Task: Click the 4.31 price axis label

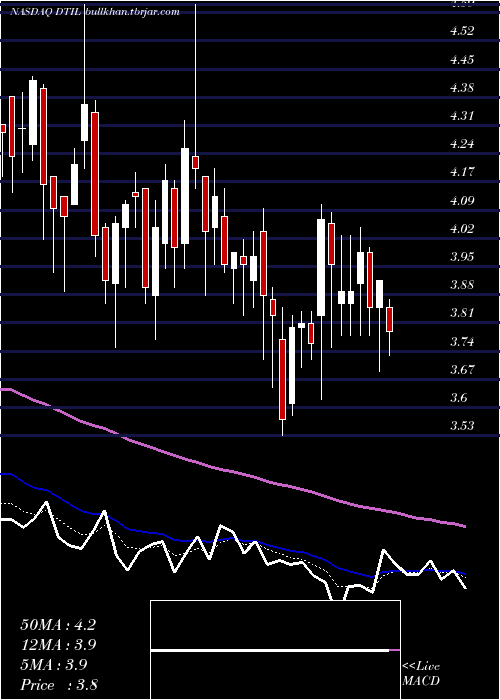Action: point(462,116)
